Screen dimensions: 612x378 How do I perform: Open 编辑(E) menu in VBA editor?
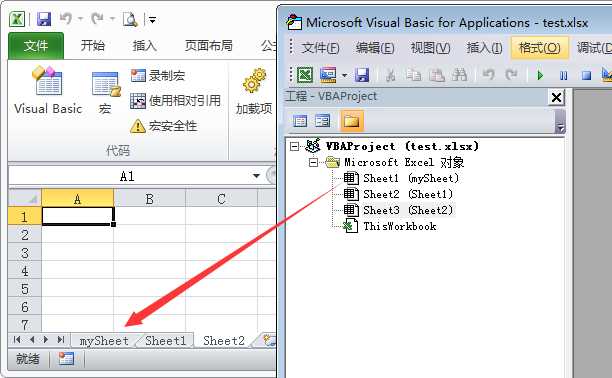coord(375,48)
